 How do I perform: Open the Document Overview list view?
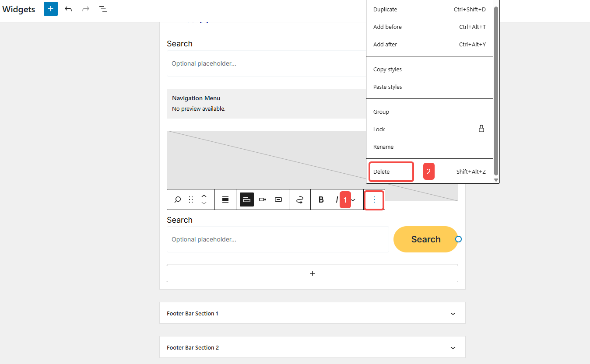[103, 9]
